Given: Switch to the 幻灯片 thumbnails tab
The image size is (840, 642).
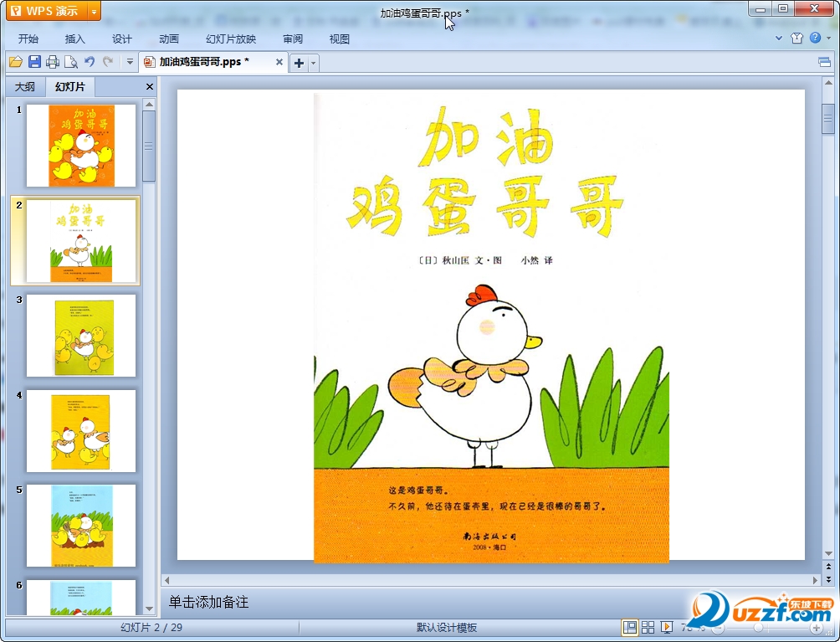Looking at the screenshot, I should pyautogui.click(x=70, y=87).
